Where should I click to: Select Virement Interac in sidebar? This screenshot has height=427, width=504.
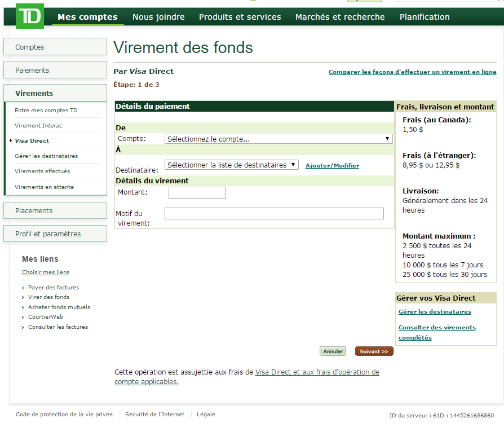click(38, 125)
